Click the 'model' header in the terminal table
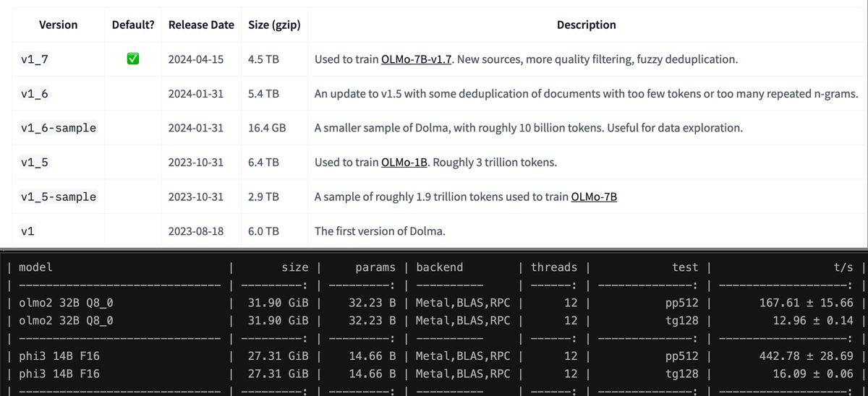This screenshot has height=396, width=868. click(35, 267)
